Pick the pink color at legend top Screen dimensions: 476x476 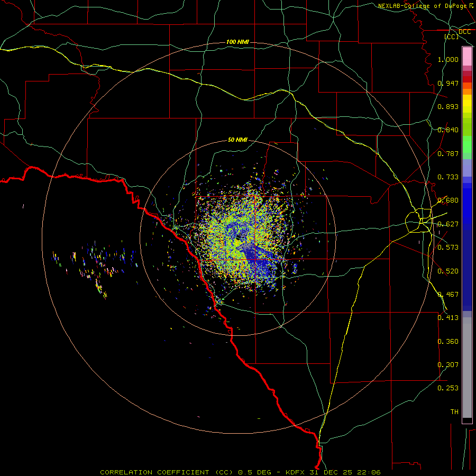click(x=467, y=57)
